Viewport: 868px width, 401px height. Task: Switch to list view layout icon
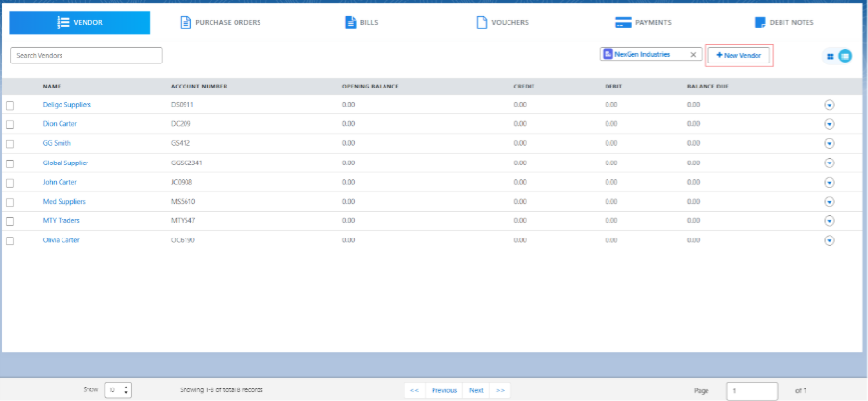coord(845,56)
